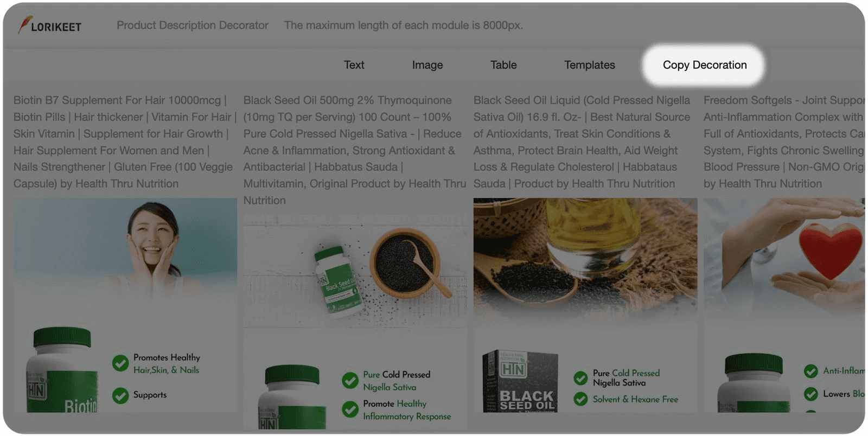Open Black Seed Oil 500mg product title
The image size is (868, 436).
[354, 150]
